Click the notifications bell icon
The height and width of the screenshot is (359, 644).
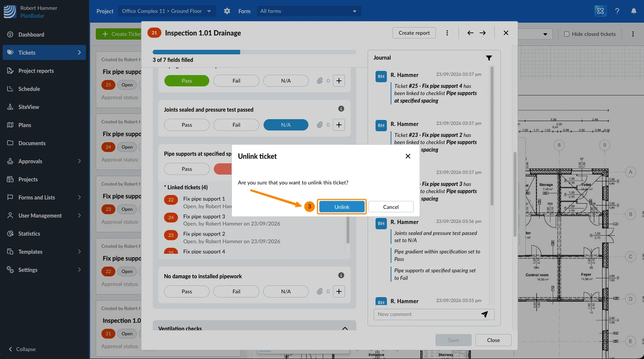[x=634, y=11]
